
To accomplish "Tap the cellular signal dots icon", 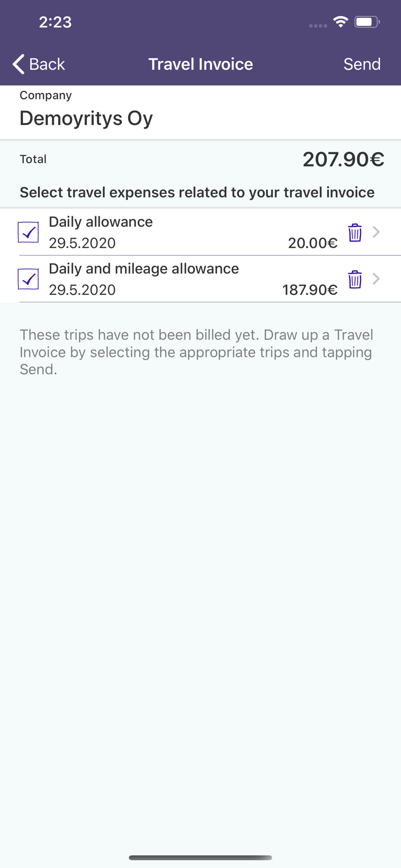I will 318,26.
